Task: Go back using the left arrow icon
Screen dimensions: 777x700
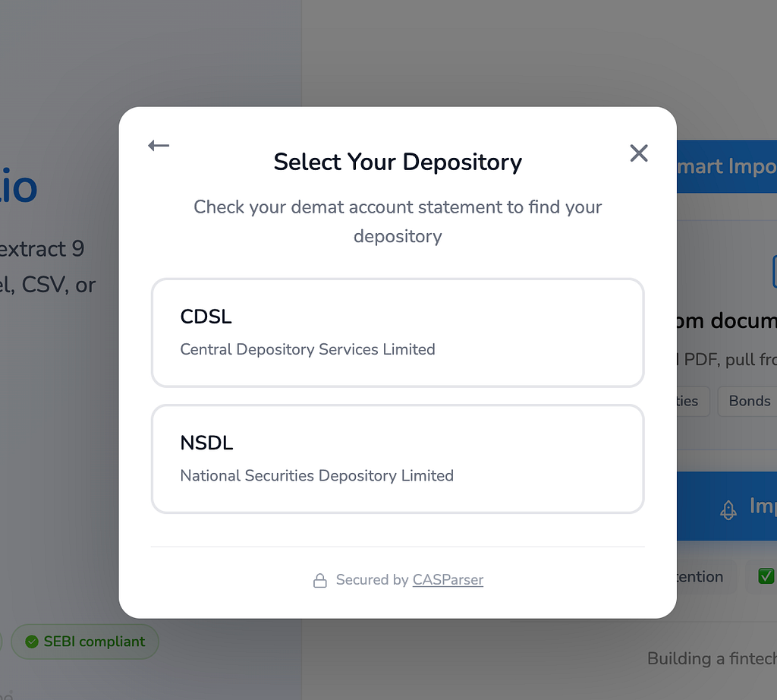Action: [x=159, y=146]
